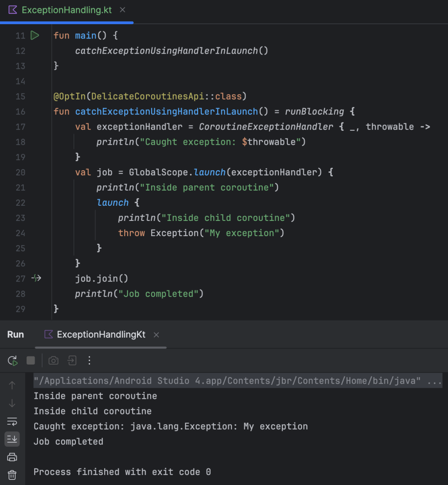Click the suspend call gutter icon at line 27

(36, 278)
